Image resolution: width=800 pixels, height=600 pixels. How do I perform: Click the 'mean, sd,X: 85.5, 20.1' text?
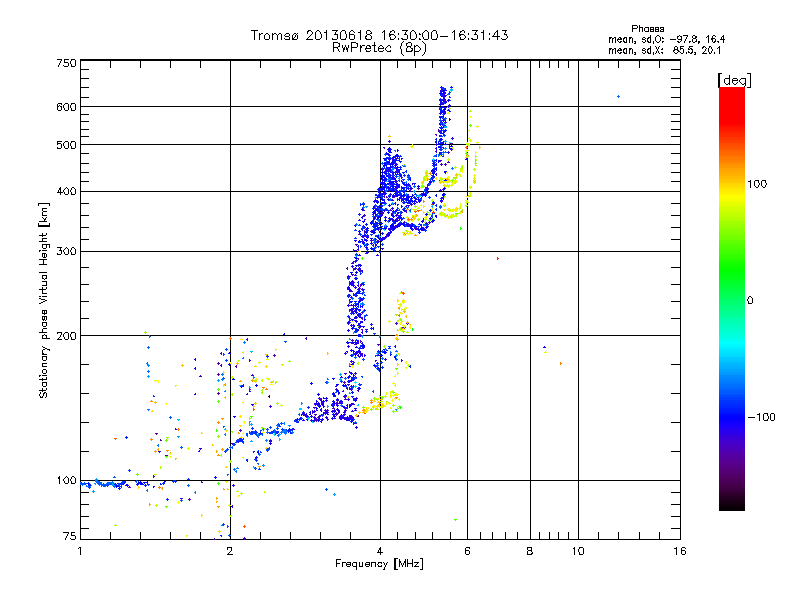coord(664,50)
